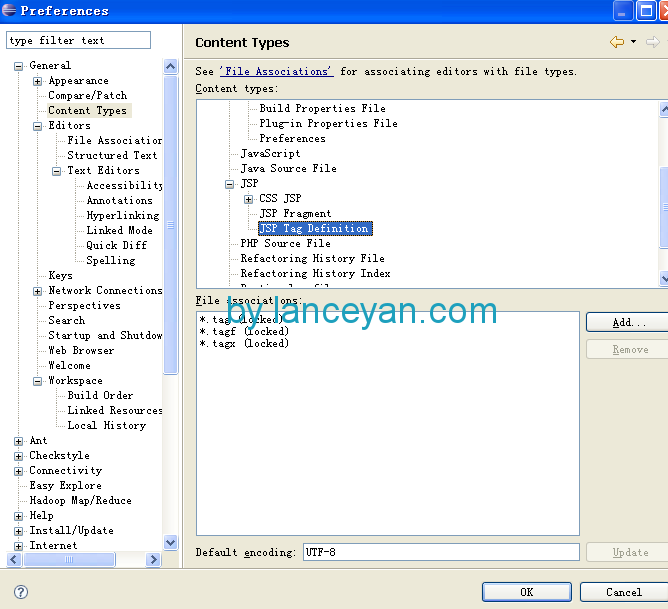Select File Associations under Editors

click(x=114, y=141)
